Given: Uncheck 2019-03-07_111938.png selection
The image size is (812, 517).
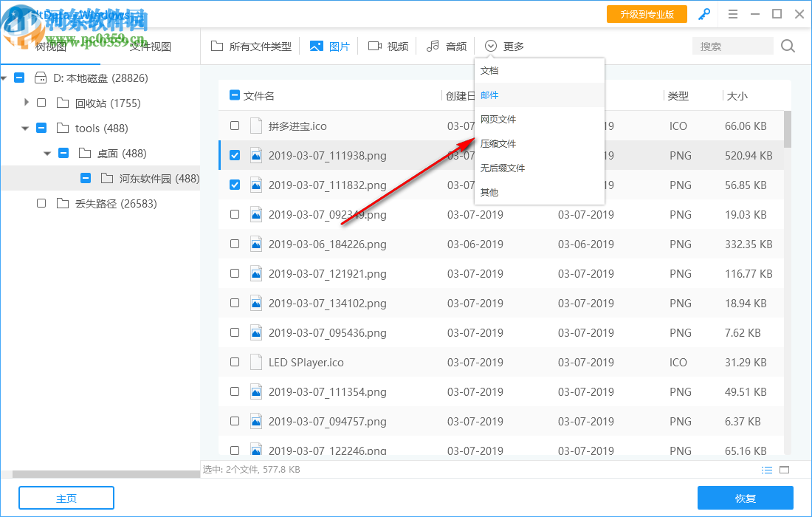Looking at the screenshot, I should tap(235, 155).
